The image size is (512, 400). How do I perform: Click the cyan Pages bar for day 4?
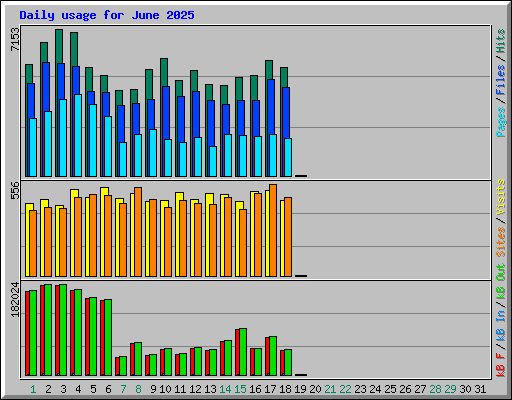pos(78,135)
